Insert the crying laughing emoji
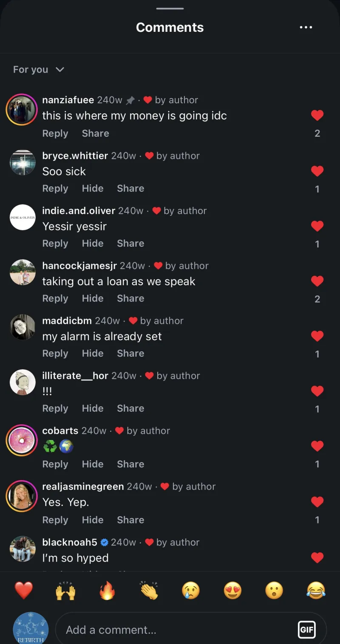Image resolution: width=340 pixels, height=644 pixels. [316, 591]
